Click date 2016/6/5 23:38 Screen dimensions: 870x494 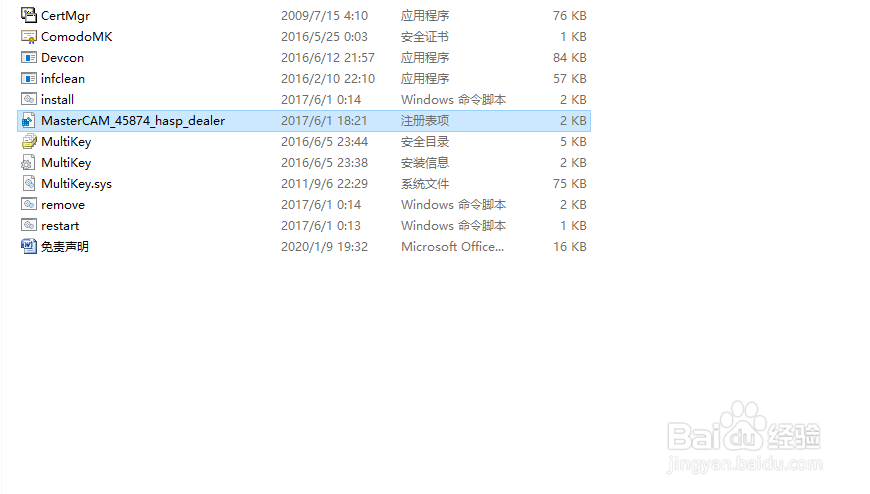pos(324,163)
